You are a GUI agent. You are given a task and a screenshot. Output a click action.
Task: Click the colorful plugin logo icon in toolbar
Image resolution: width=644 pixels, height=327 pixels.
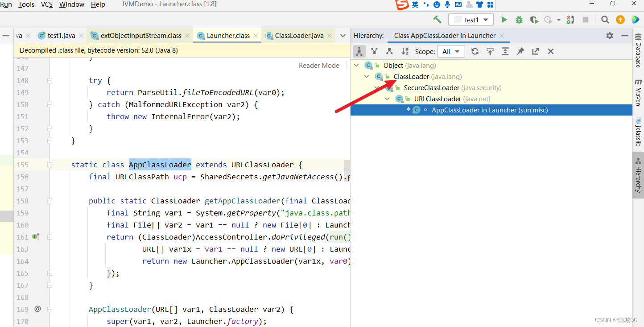(x=635, y=20)
